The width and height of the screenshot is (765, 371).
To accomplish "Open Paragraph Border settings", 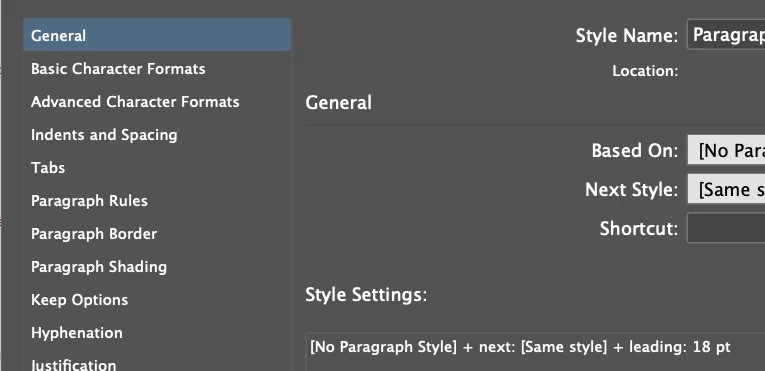I will click(x=157, y=233).
